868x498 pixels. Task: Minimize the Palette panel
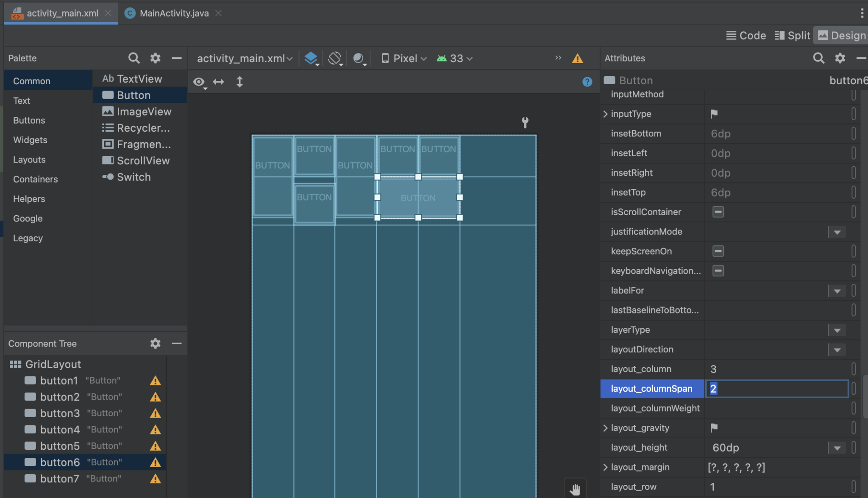point(177,58)
